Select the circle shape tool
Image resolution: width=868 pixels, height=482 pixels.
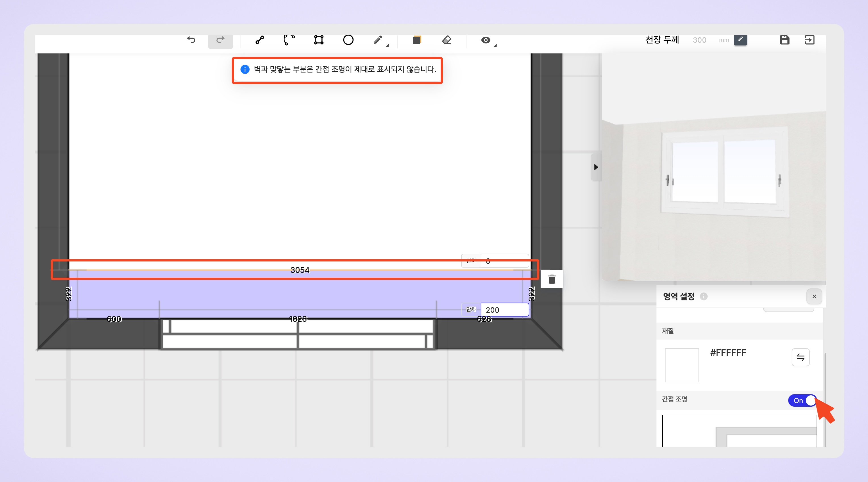(x=348, y=40)
